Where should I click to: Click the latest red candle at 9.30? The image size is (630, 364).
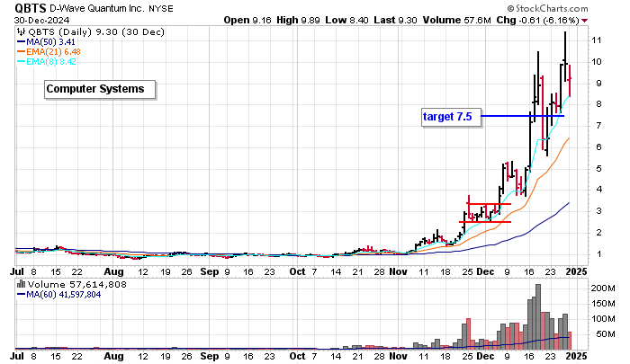[x=570, y=81]
